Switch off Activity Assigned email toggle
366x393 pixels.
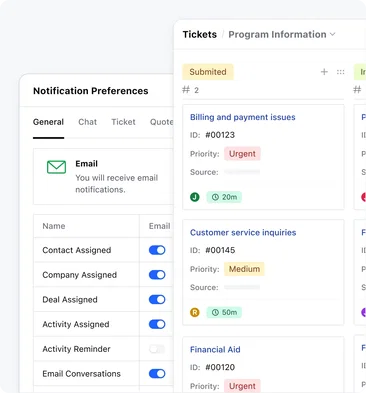[157, 324]
